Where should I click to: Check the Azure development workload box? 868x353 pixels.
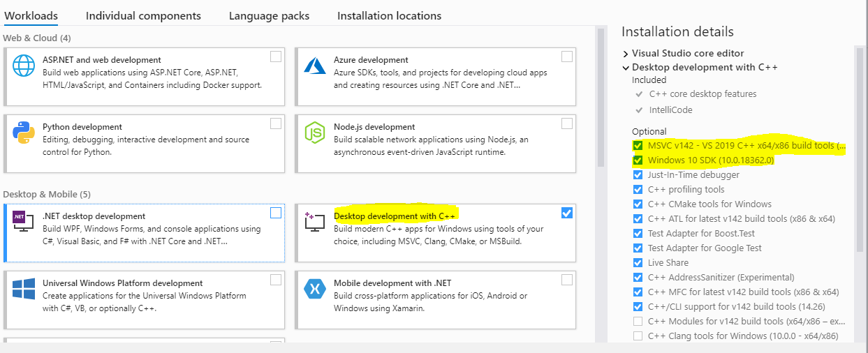tap(567, 57)
